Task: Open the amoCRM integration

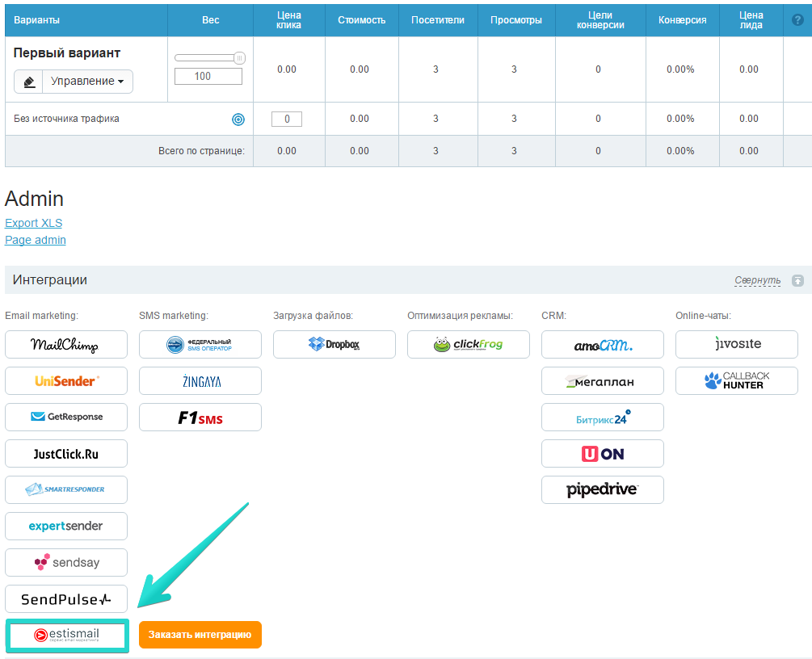Action: 603,344
